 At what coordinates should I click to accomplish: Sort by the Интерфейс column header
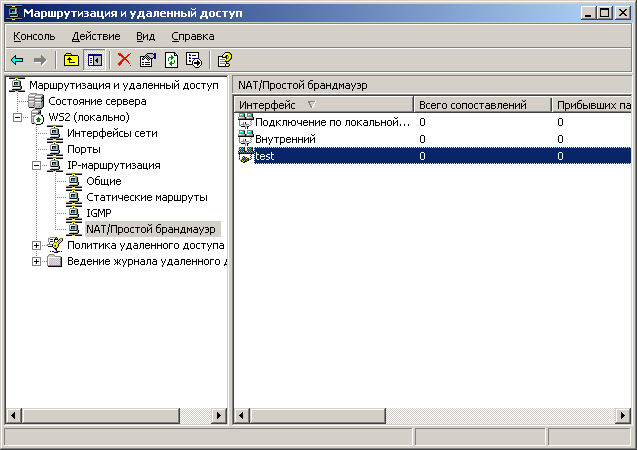click(324, 105)
